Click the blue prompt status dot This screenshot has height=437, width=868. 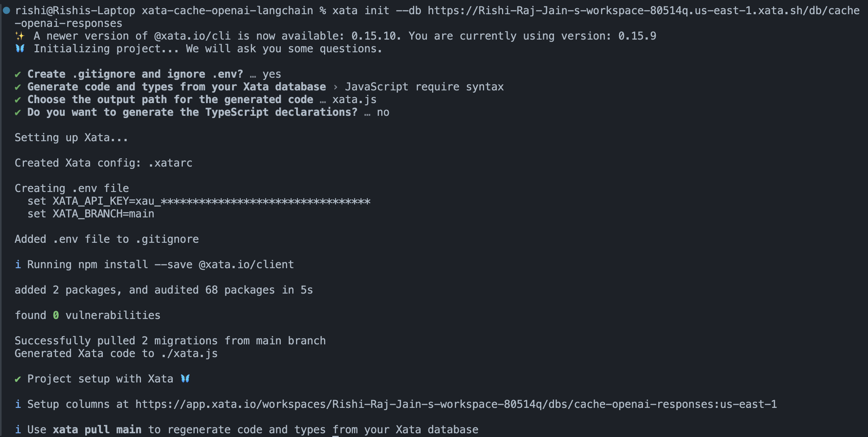click(6, 10)
